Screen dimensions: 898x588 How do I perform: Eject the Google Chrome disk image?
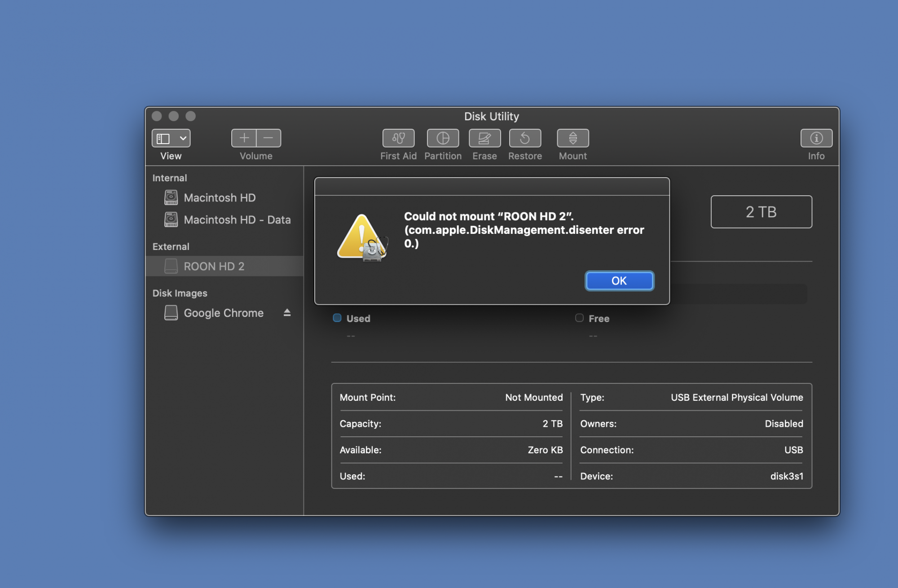287,313
